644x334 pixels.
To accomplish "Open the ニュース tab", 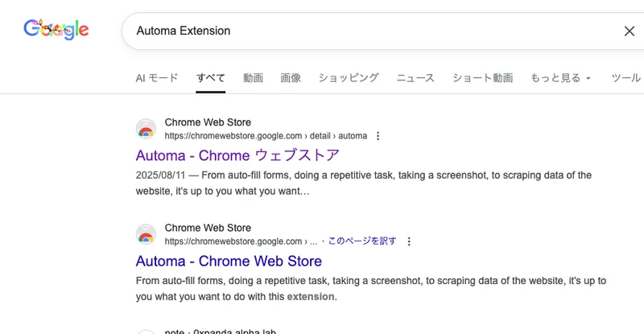I will pyautogui.click(x=415, y=78).
